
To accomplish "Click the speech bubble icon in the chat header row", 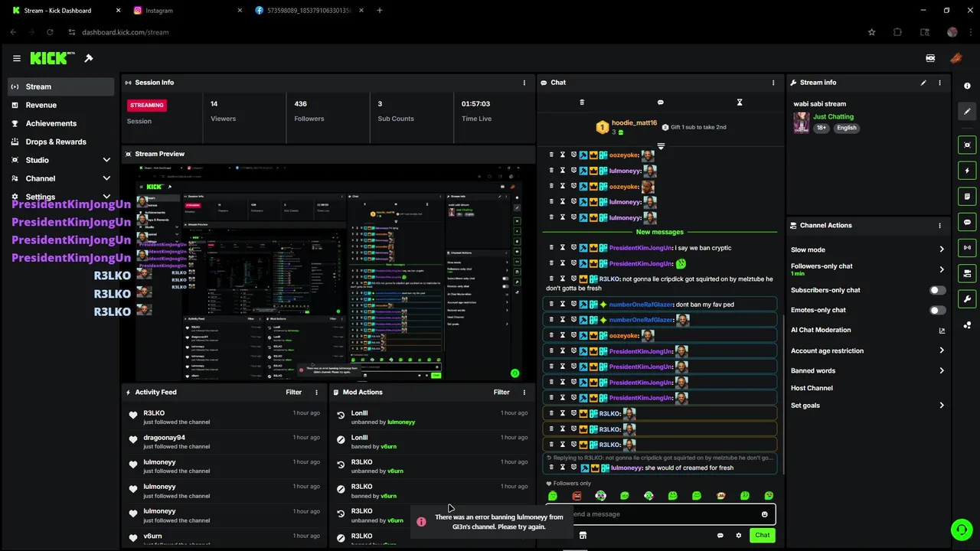I will click(x=661, y=103).
